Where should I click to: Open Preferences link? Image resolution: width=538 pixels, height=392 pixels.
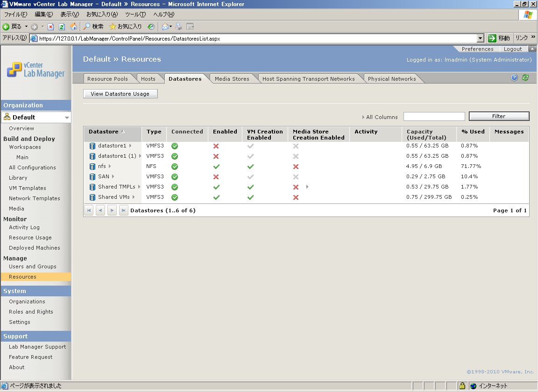tap(477, 49)
